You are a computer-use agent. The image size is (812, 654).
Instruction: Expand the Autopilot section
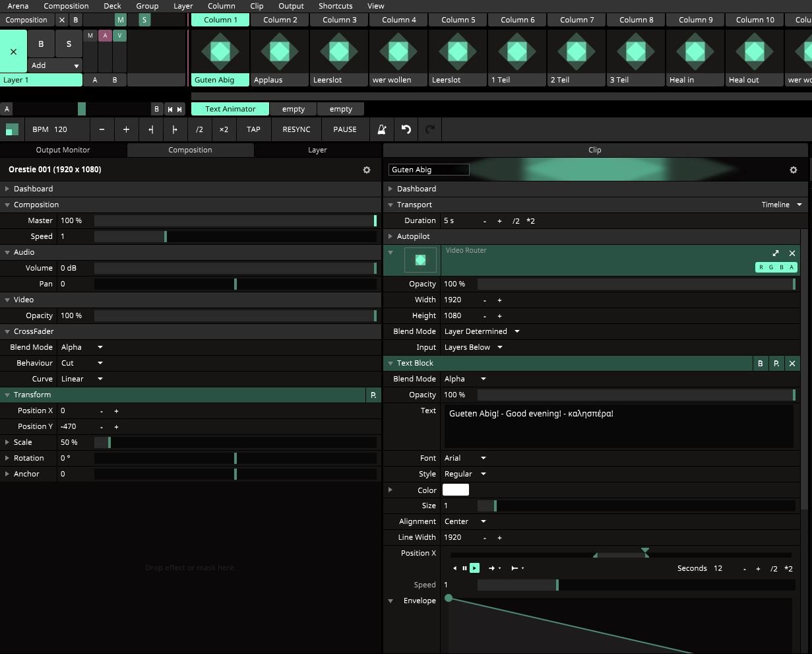point(390,236)
